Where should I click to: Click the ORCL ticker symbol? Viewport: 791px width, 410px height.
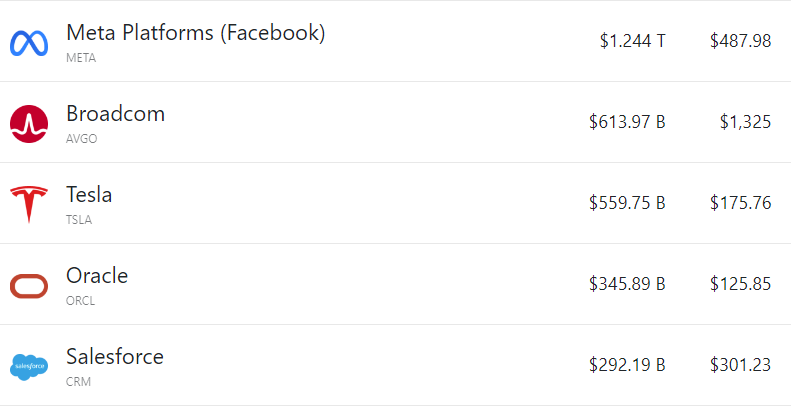point(80,301)
